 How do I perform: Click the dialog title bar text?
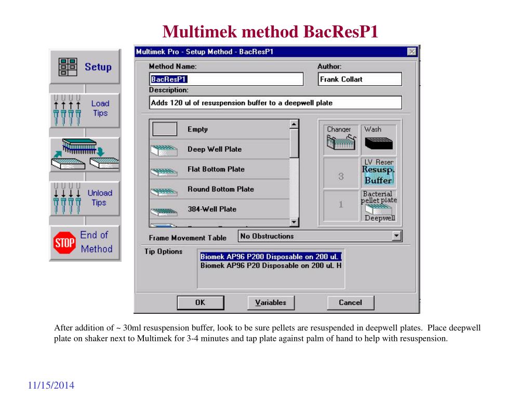205,51
